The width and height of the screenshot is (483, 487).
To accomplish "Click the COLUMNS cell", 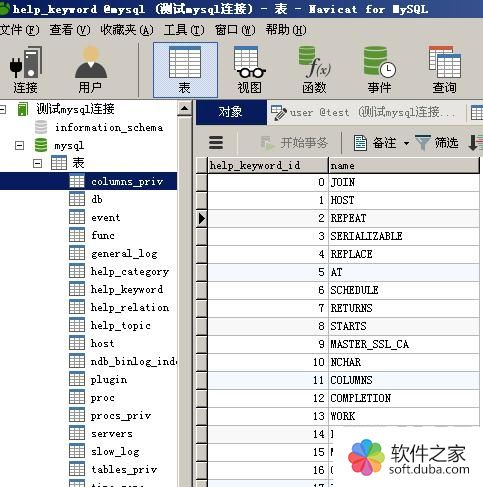I will click(404, 380).
